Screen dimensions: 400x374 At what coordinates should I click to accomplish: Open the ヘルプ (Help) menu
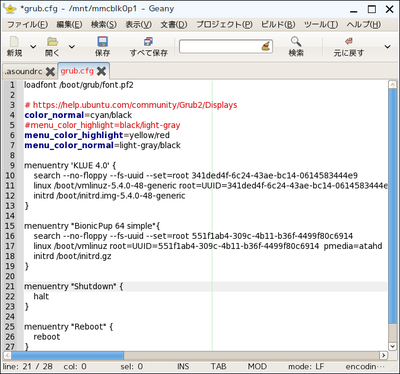coord(364,25)
